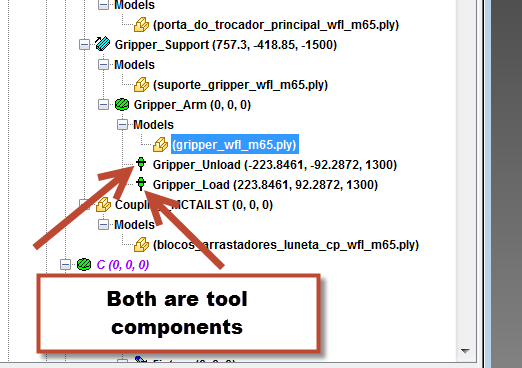The height and width of the screenshot is (368, 522).
Task: Select the highlighted gripper_wfl_m65.ply item
Action: tap(235, 144)
